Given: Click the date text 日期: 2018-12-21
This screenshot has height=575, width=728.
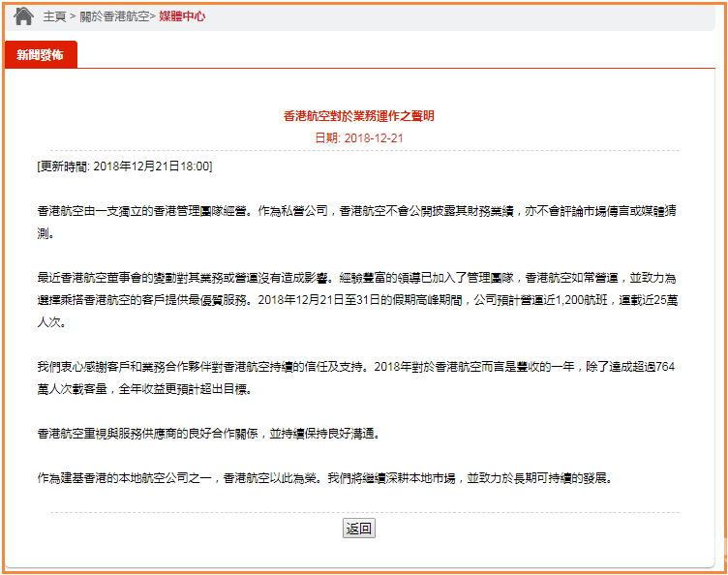Looking at the screenshot, I should pyautogui.click(x=359, y=137).
